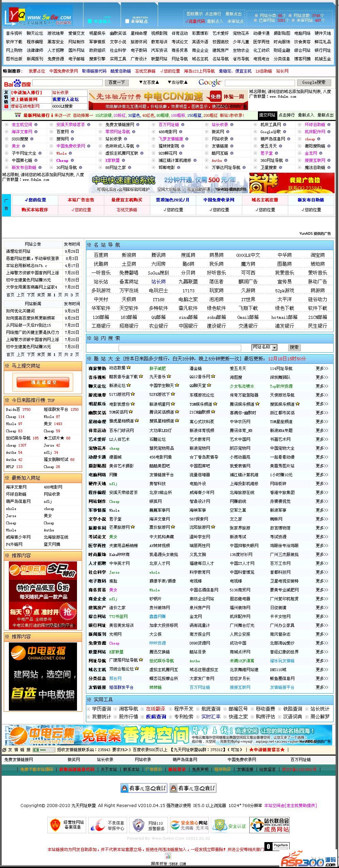Click the ▼左百度▲ toggle

(149, 82)
